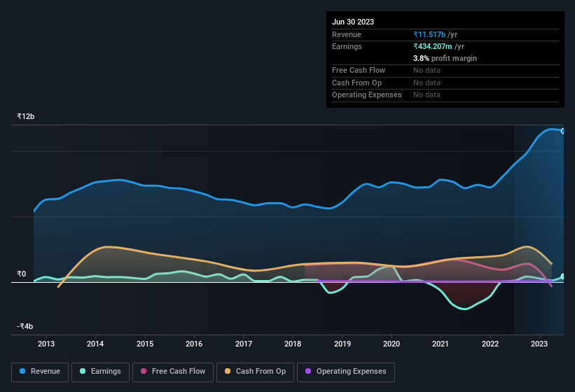Click the 2014 x-axis label

pyautogui.click(x=95, y=344)
